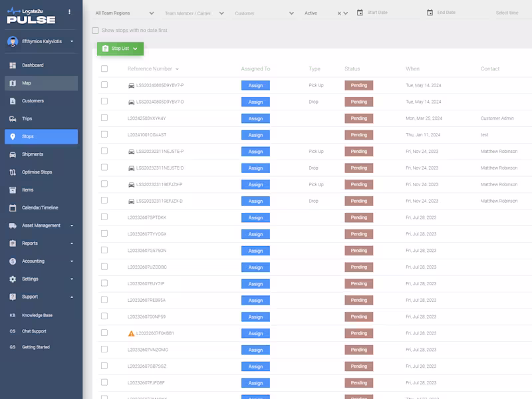
Task: Open the vertical three-dot menu near logo
Action: pyautogui.click(x=70, y=12)
